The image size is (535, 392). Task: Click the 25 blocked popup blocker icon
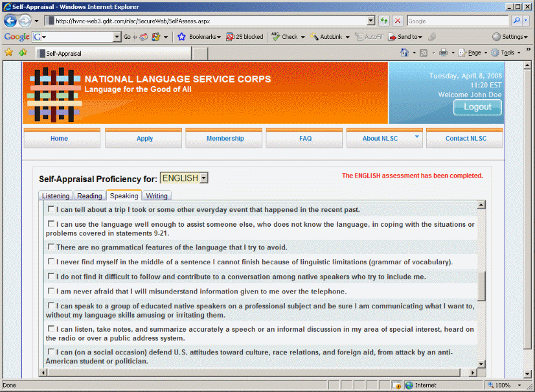(230, 36)
